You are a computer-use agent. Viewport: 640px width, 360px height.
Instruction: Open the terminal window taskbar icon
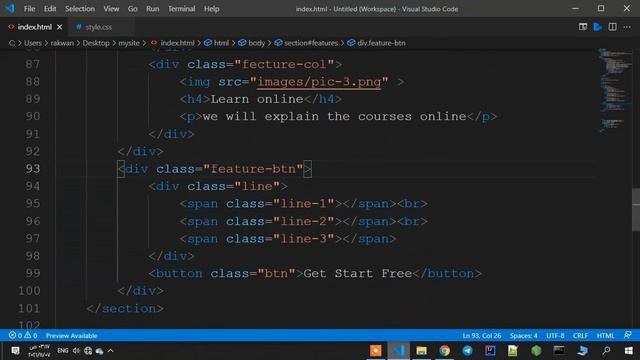[559, 351]
